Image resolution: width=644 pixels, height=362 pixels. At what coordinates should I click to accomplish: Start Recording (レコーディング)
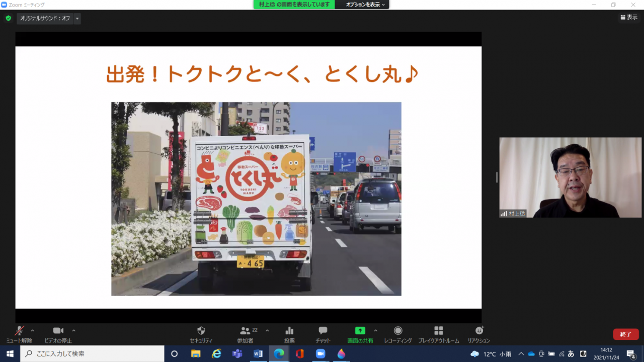(x=398, y=331)
